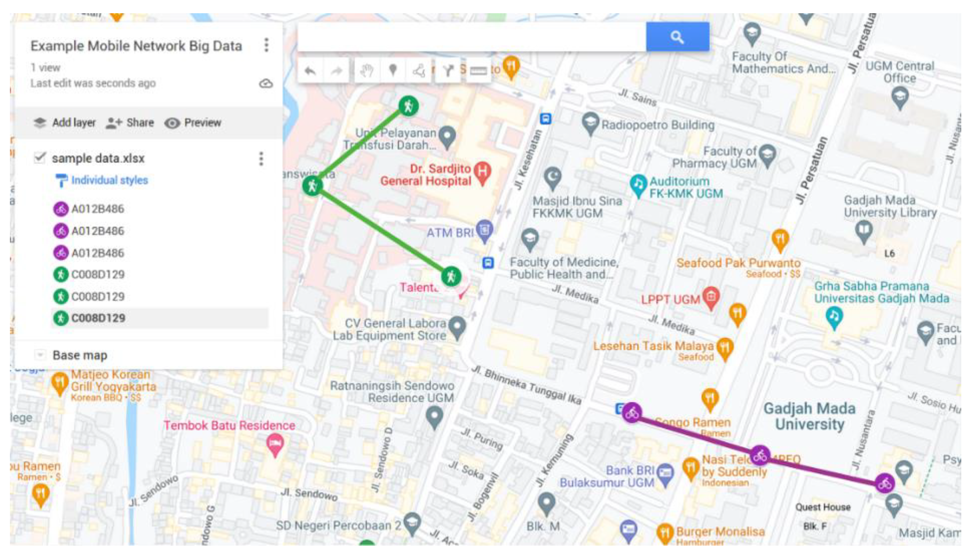
Task: Click the cloud saved-to-Drive icon
Action: pos(266,83)
